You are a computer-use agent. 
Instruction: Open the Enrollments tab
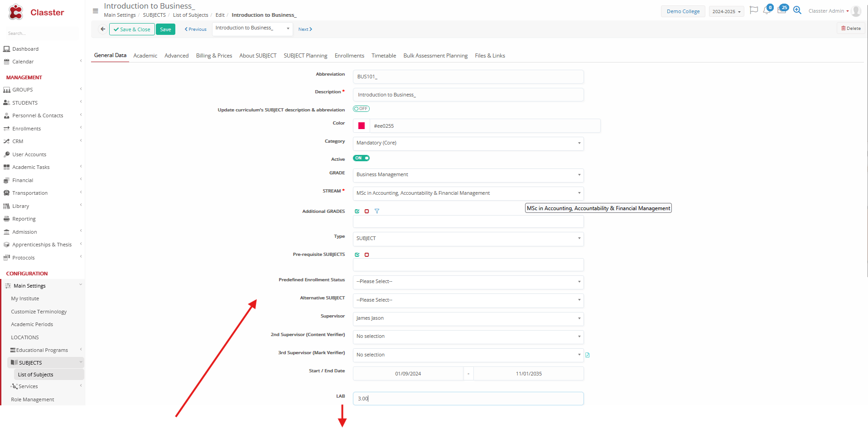(349, 56)
